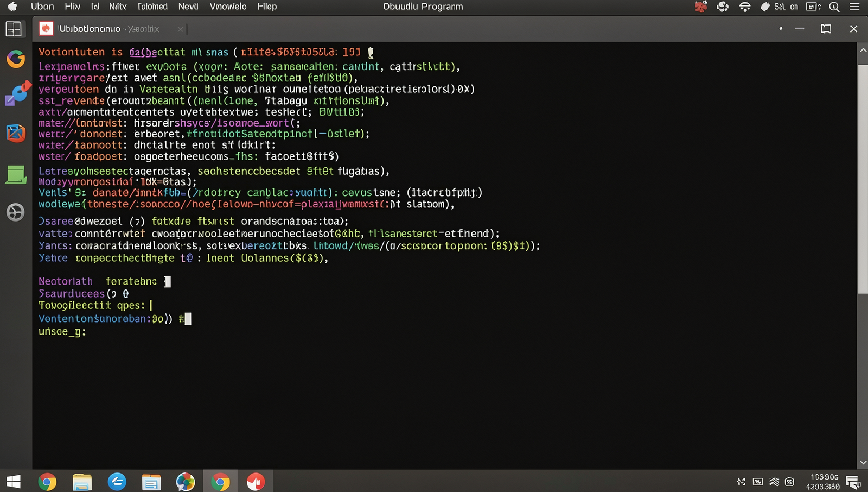The image size is (868, 492).
Task: Open the gray circular wheel sidebar icon
Action: coord(16,212)
